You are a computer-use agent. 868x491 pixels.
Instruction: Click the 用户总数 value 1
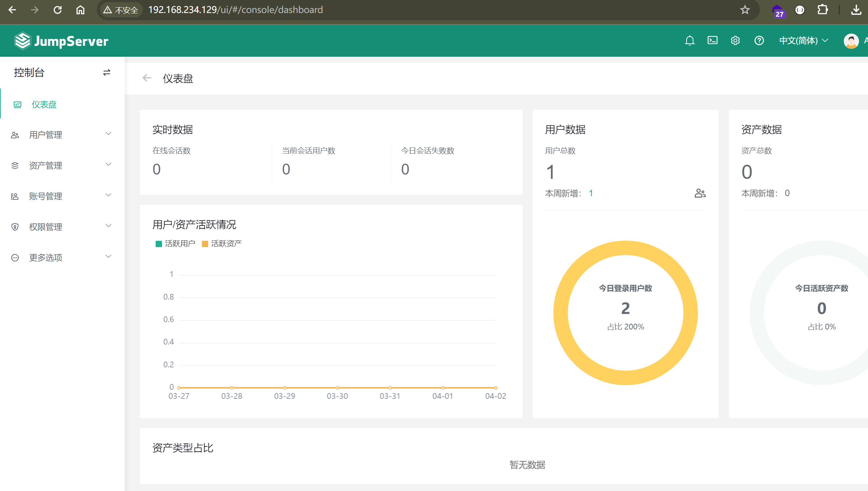pyautogui.click(x=550, y=172)
